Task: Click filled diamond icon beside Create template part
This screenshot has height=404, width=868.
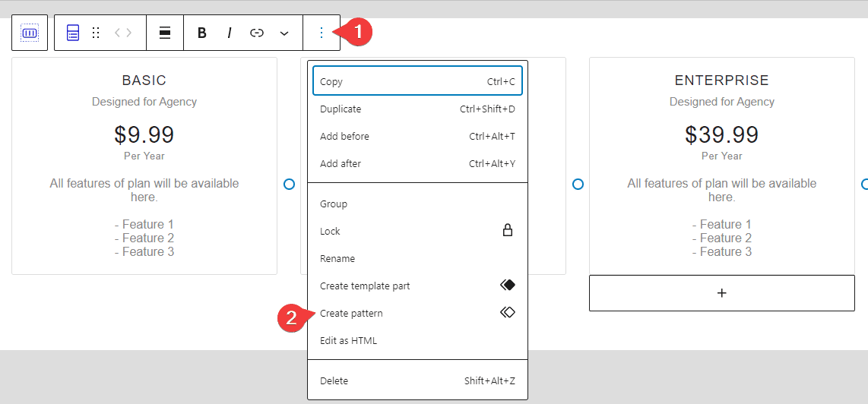Action: pos(508,285)
